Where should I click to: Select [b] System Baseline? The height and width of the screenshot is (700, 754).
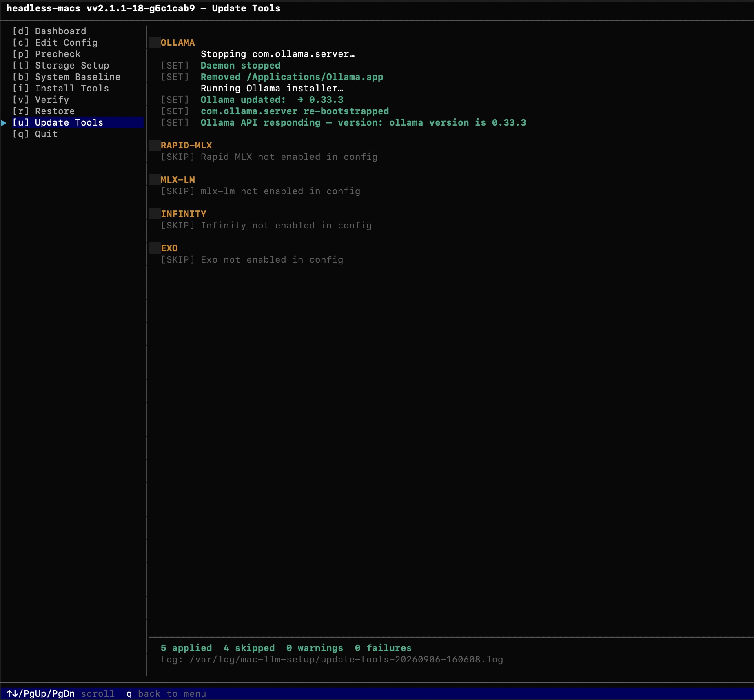pyautogui.click(x=67, y=77)
